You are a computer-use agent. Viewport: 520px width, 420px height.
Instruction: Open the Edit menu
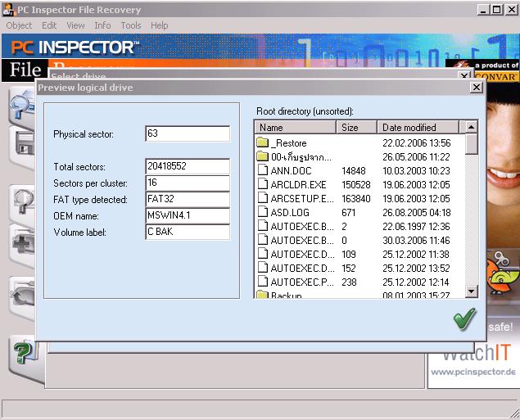[x=49, y=25]
